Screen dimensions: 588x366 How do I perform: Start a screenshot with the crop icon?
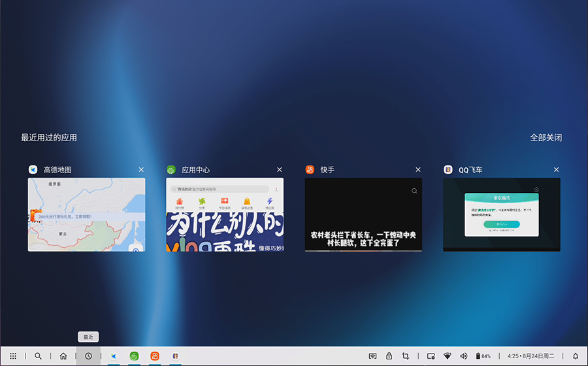(405, 356)
